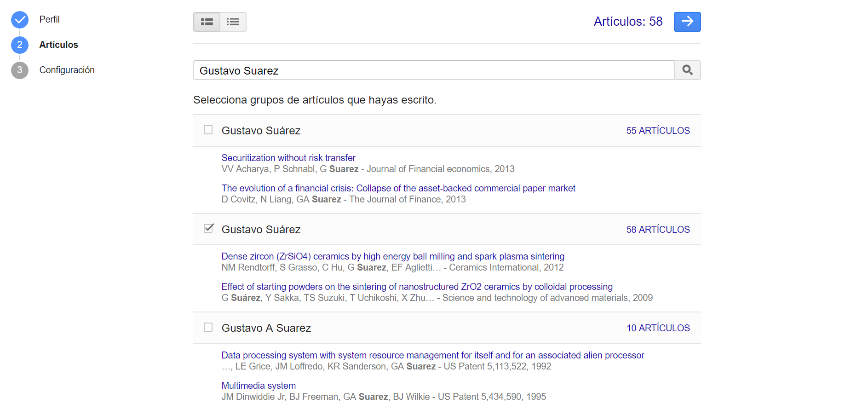Screen dimensions: 868x404
Task: Open 'Effect of starting powders' article
Action: [x=417, y=287]
